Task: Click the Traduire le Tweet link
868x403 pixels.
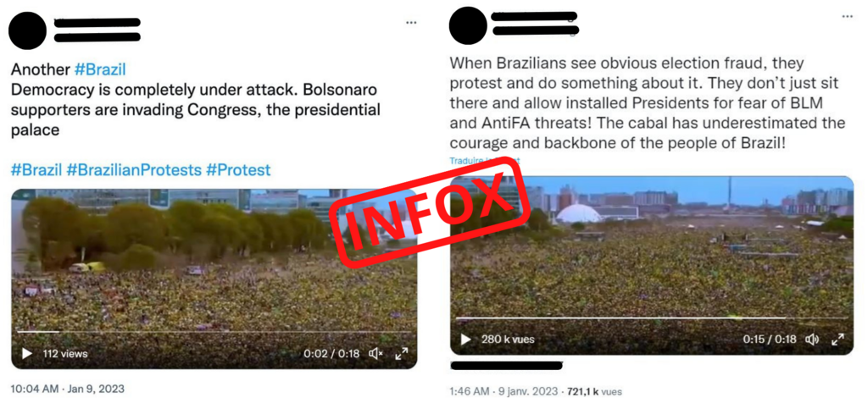Action: (484, 160)
